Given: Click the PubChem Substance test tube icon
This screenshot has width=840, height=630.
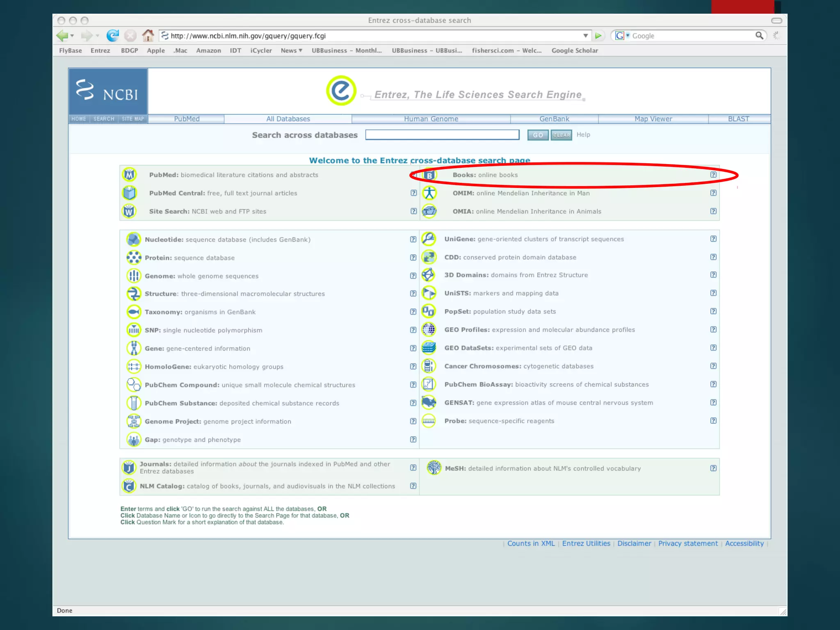Looking at the screenshot, I should (134, 403).
